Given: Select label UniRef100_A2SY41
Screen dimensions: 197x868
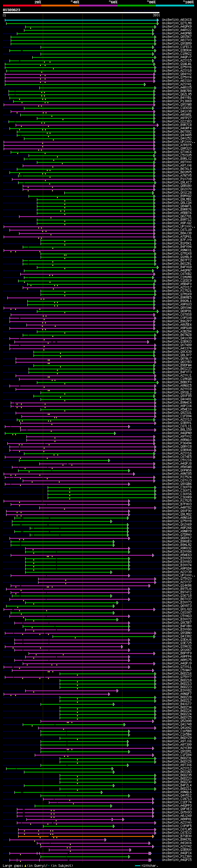Looking at the screenshot, I should (177, 84).
